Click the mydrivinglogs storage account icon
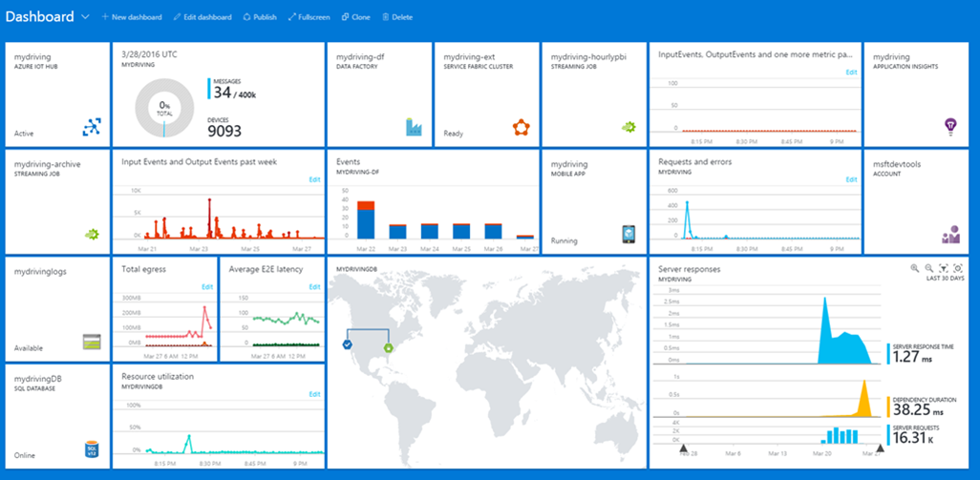Viewport: 980px width, 480px height. pos(93,342)
